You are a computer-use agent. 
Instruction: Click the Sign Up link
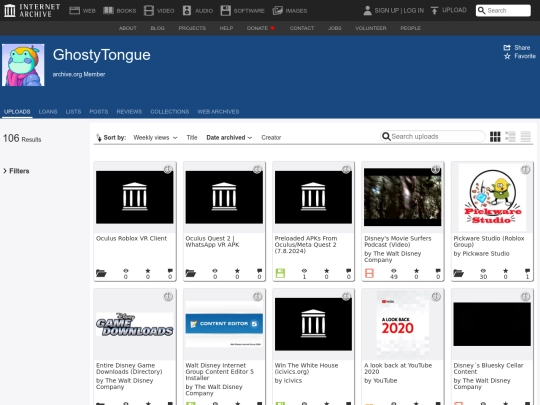pyautogui.click(x=386, y=10)
